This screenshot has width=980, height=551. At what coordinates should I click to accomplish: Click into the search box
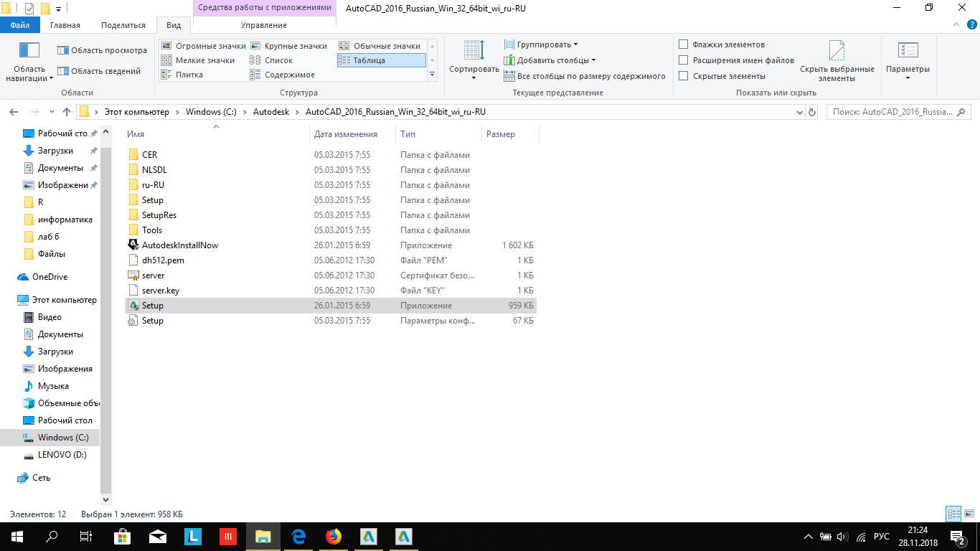tap(899, 112)
